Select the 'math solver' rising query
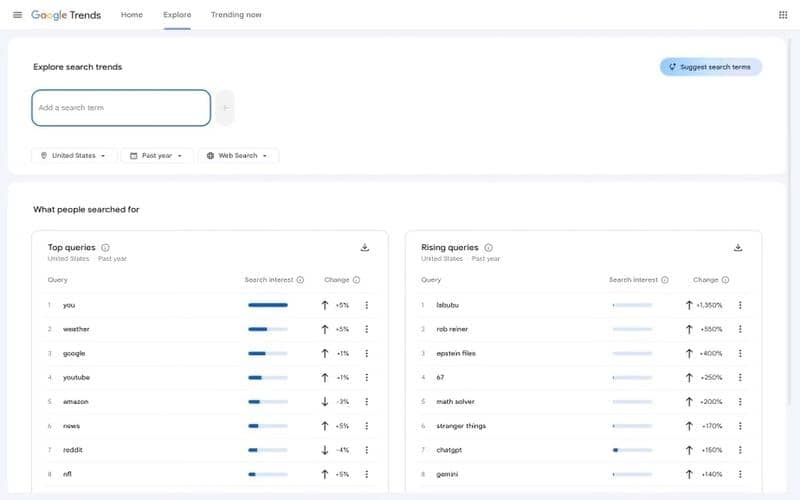The height and width of the screenshot is (500, 800). tap(455, 402)
